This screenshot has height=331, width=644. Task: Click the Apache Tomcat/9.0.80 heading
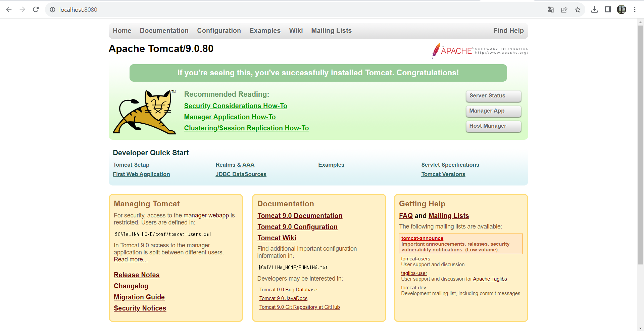point(161,49)
